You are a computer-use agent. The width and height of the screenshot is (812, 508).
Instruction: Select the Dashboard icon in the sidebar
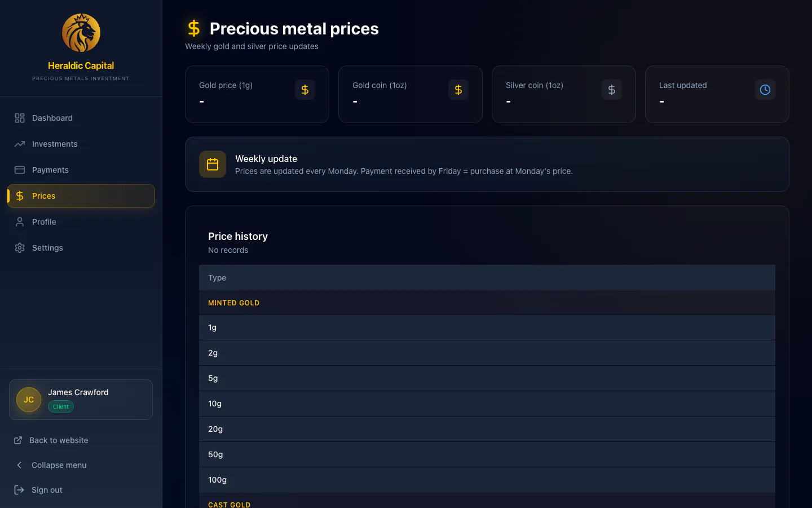[x=19, y=118]
